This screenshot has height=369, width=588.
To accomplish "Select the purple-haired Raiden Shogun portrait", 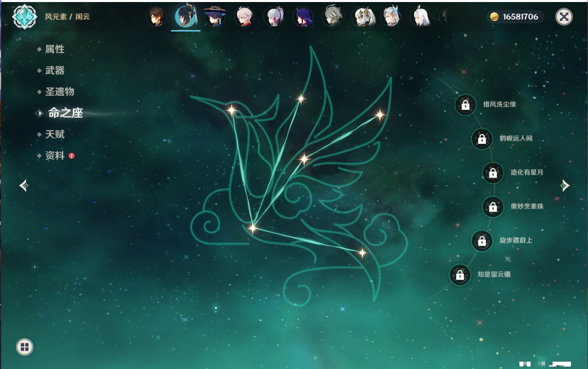I will 303,17.
